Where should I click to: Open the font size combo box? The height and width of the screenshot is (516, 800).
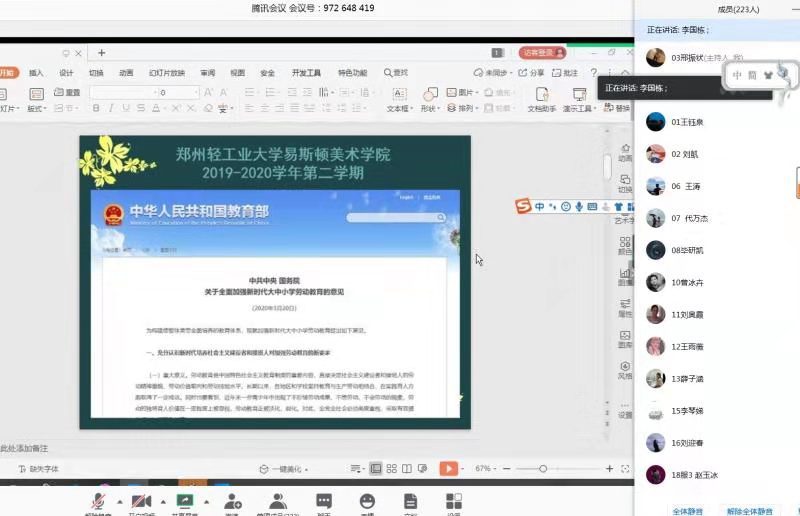[175, 92]
